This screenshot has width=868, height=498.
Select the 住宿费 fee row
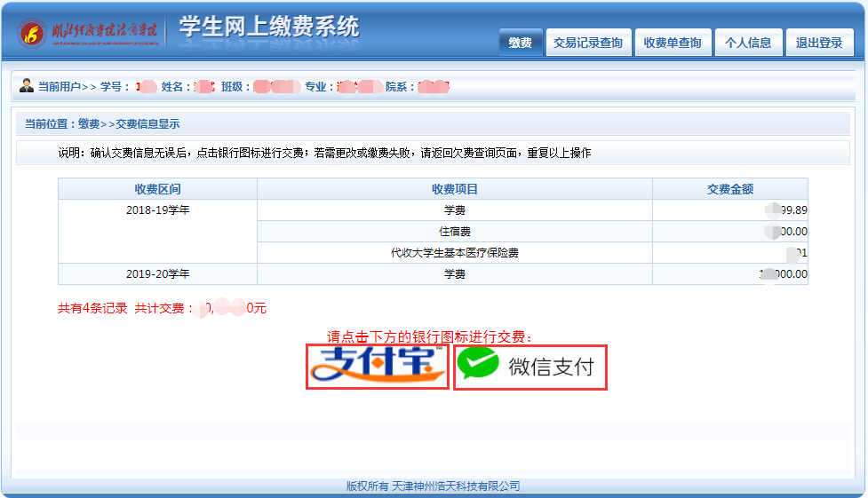click(454, 232)
